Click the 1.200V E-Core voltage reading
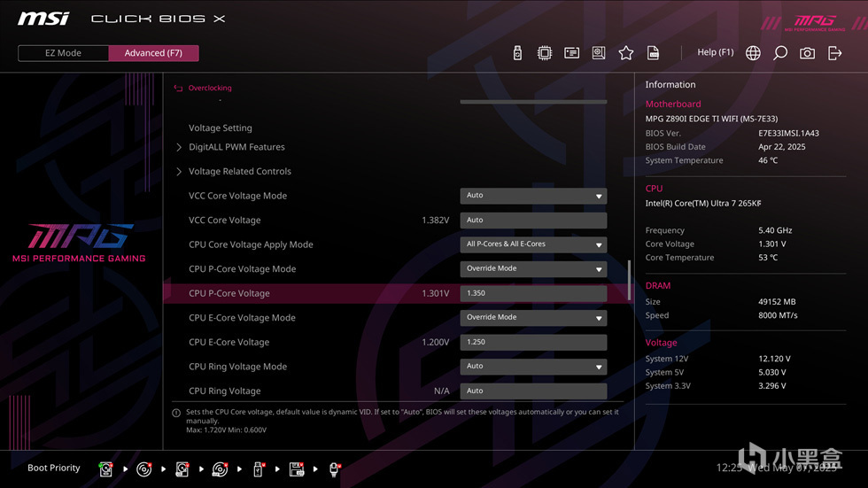The image size is (868, 488). [x=435, y=342]
